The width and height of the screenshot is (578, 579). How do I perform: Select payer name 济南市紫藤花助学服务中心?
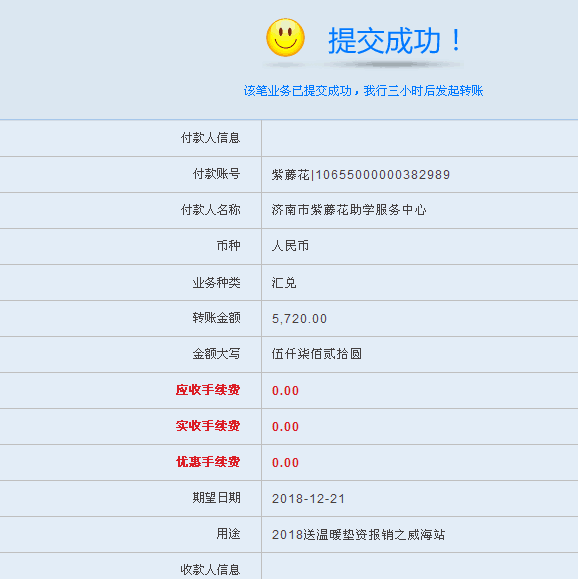[349, 210]
